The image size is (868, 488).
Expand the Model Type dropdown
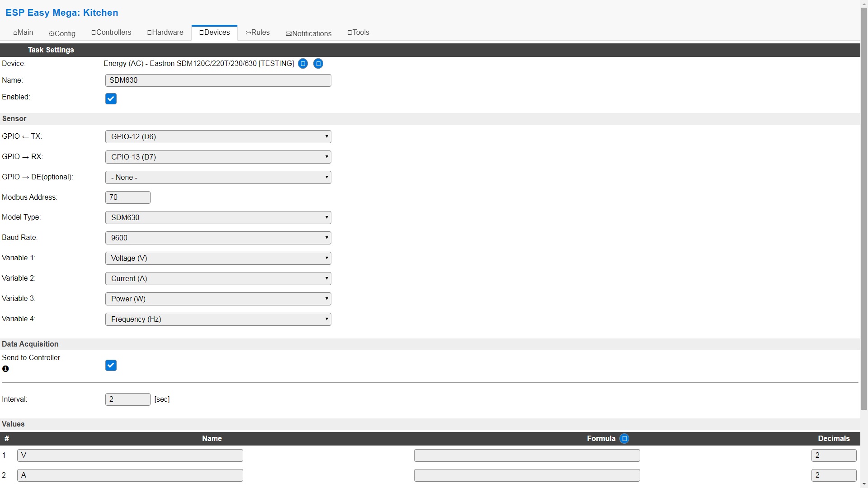point(218,217)
